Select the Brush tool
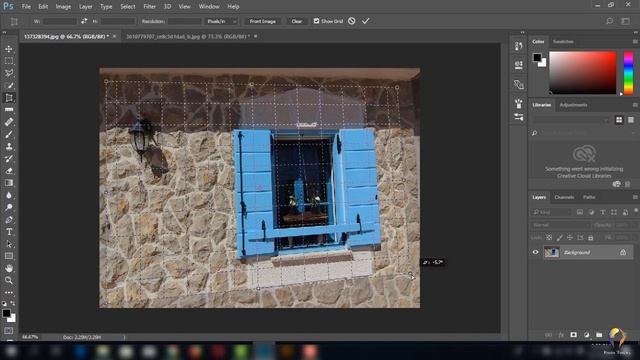 (x=9, y=134)
